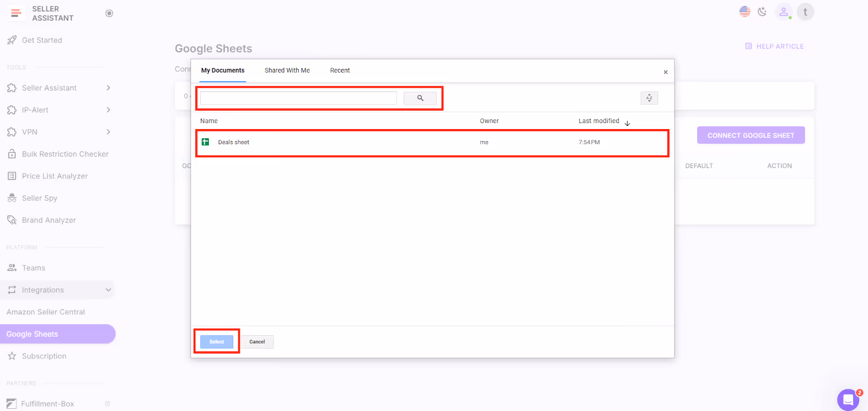The image size is (868, 411).
Task: Switch to Shared With Me tab
Action: [x=288, y=70]
